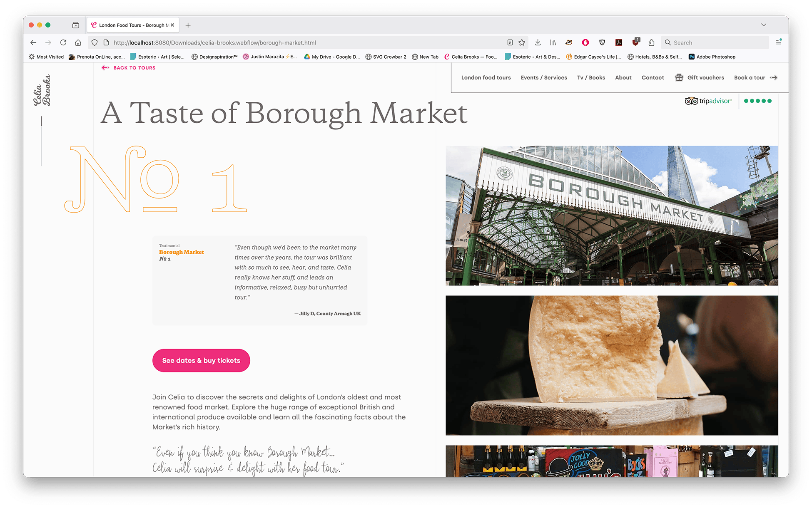This screenshot has height=508, width=812.
Task: Click the Adobe Acrobat extension icon
Action: [619, 42]
